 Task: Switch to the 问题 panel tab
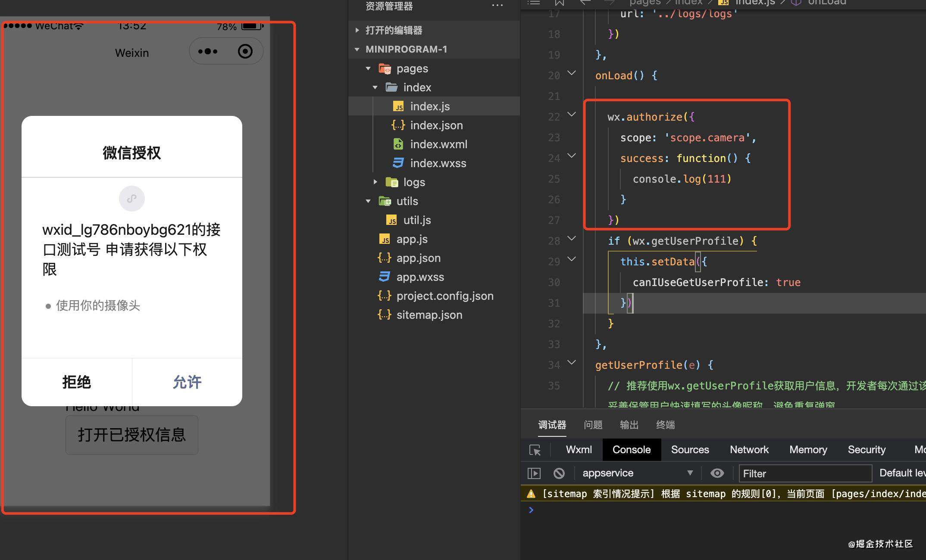pos(593,425)
